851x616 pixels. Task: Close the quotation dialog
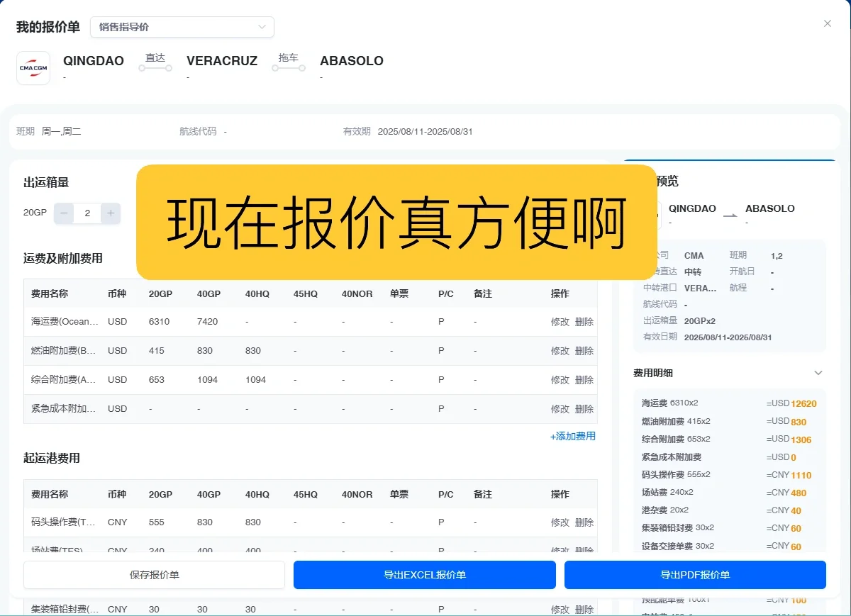(827, 23)
